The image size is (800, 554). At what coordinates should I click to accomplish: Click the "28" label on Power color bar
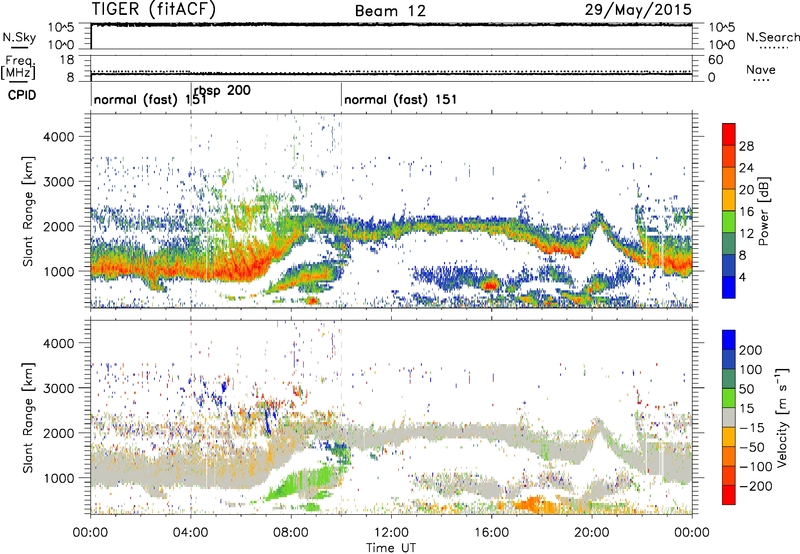[746, 146]
